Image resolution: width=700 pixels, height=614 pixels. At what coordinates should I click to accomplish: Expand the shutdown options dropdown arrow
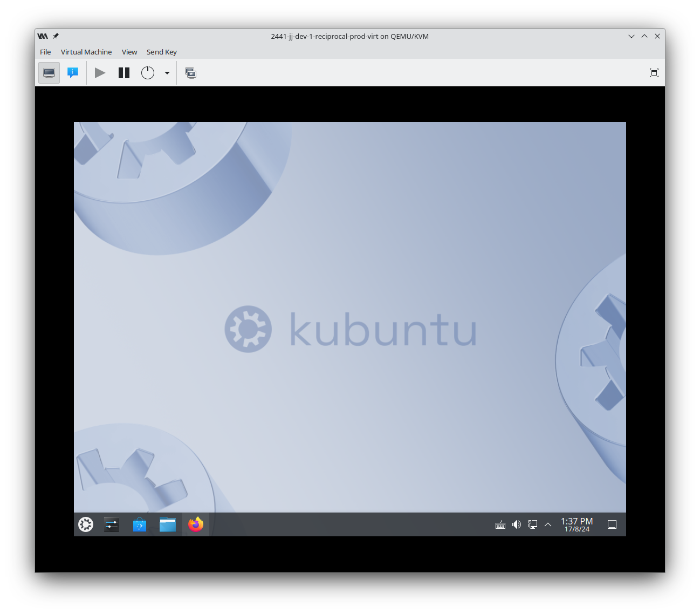point(167,73)
